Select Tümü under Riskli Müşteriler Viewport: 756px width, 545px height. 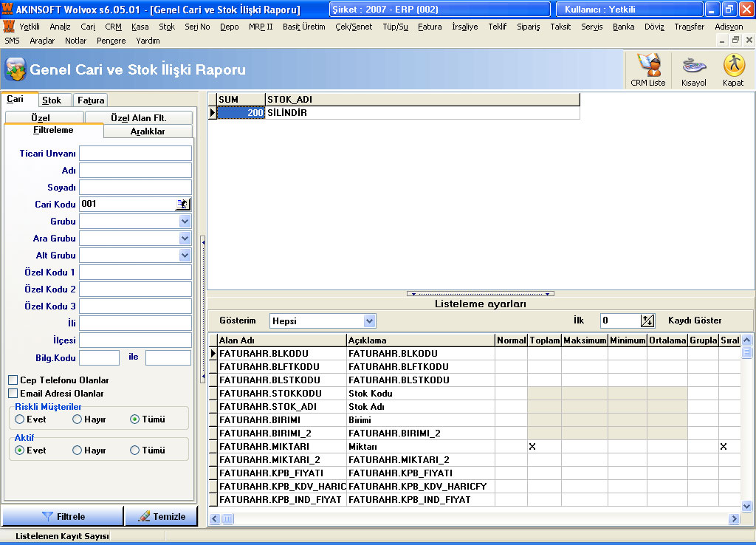point(135,419)
